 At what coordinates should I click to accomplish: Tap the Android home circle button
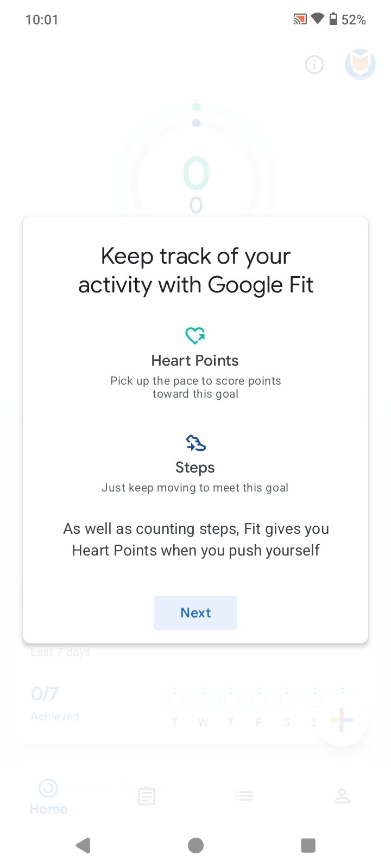(x=195, y=845)
